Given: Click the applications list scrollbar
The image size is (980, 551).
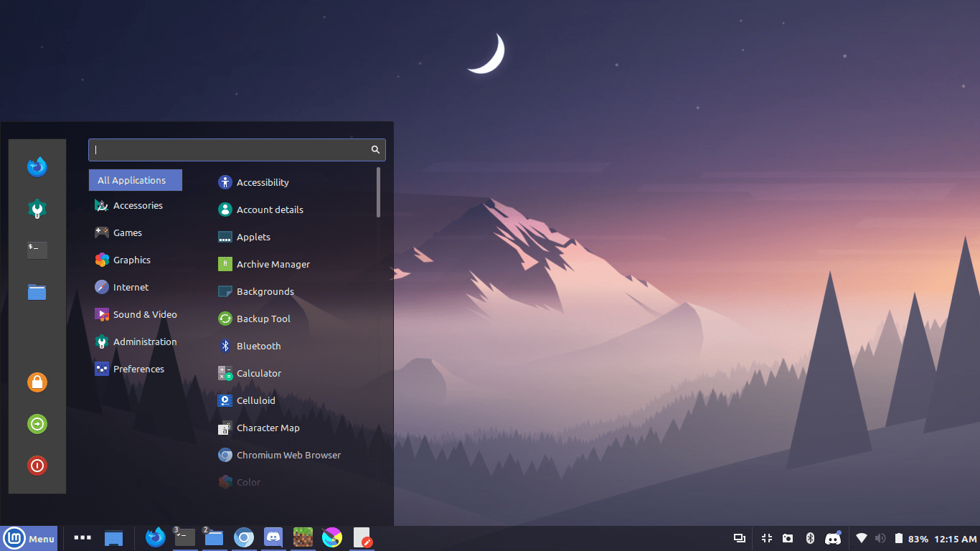Looking at the screenshot, I should (378, 192).
